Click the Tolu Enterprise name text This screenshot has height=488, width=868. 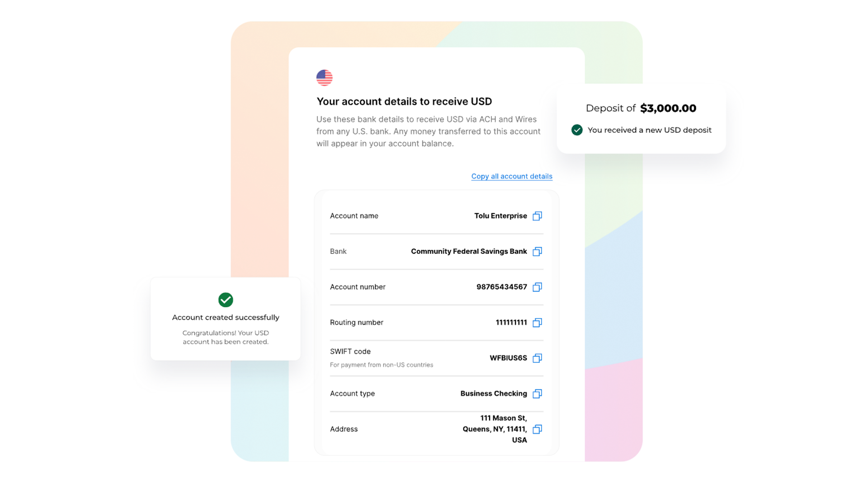(x=500, y=216)
